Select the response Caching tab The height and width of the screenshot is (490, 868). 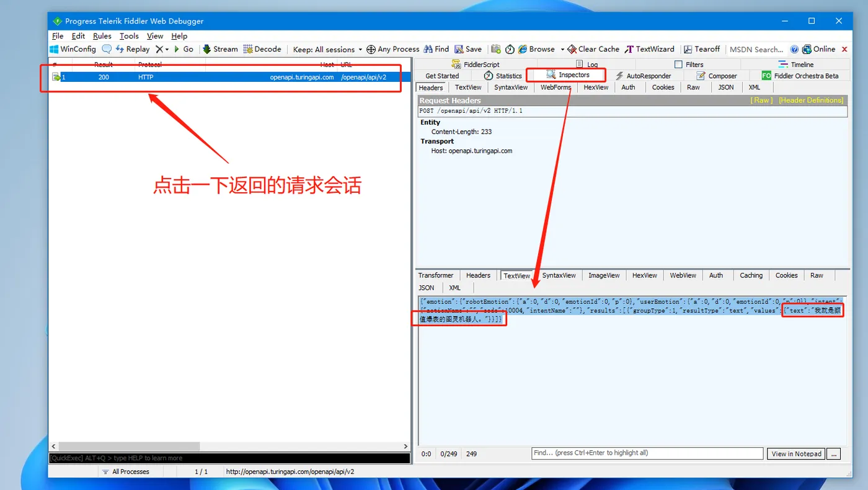751,275
